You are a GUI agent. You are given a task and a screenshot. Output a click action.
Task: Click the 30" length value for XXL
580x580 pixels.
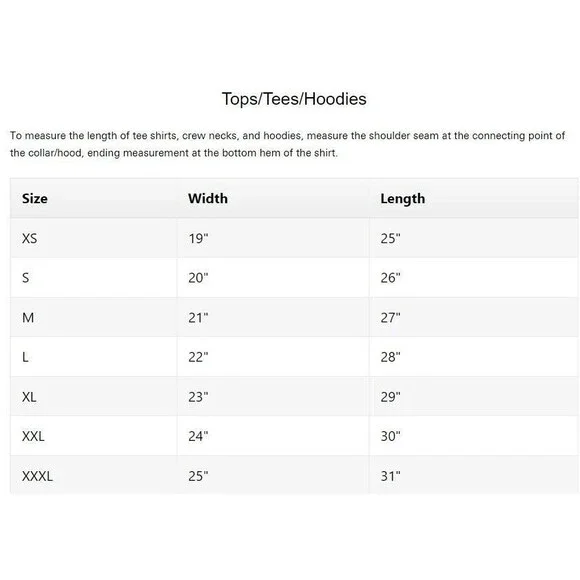(391, 436)
